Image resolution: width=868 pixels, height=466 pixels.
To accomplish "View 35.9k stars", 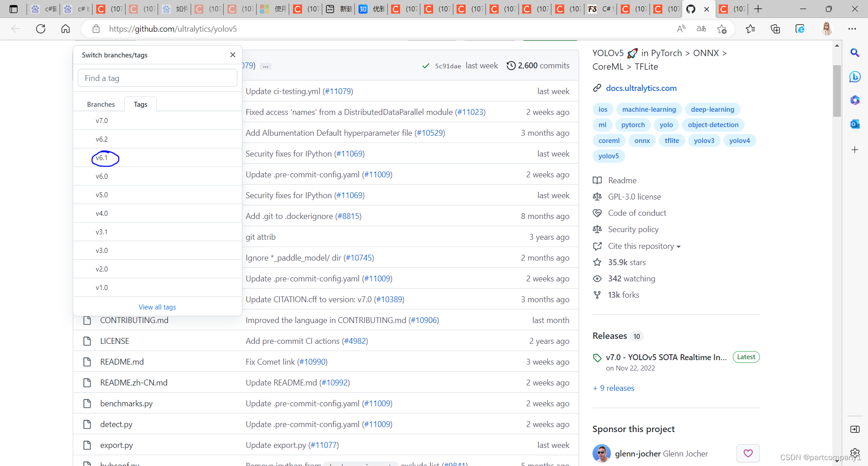I will [x=627, y=262].
